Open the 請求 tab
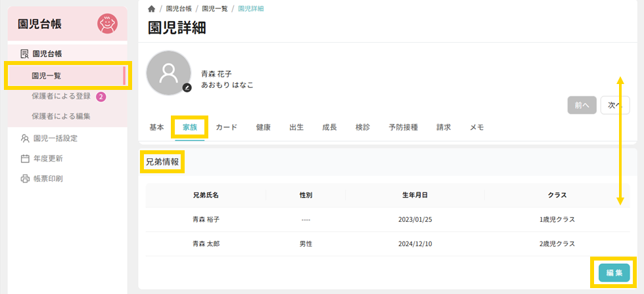Image resolution: width=644 pixels, height=294 pixels. click(x=444, y=127)
